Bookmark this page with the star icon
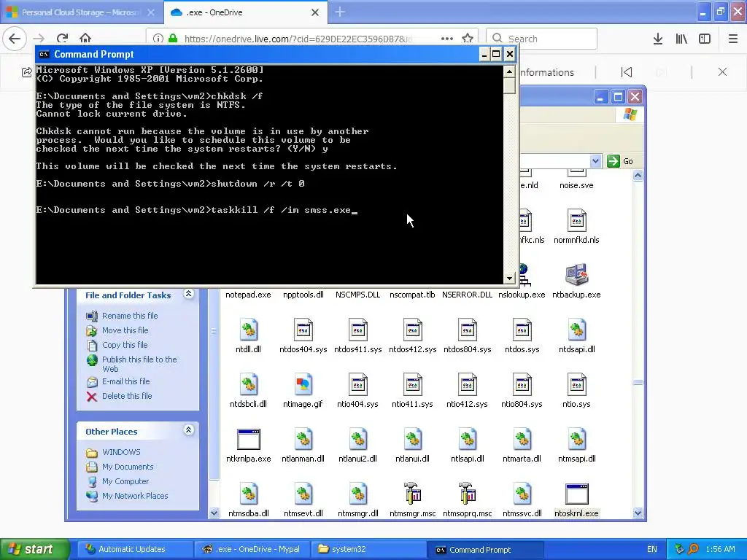This screenshot has width=747, height=560. tap(468, 39)
